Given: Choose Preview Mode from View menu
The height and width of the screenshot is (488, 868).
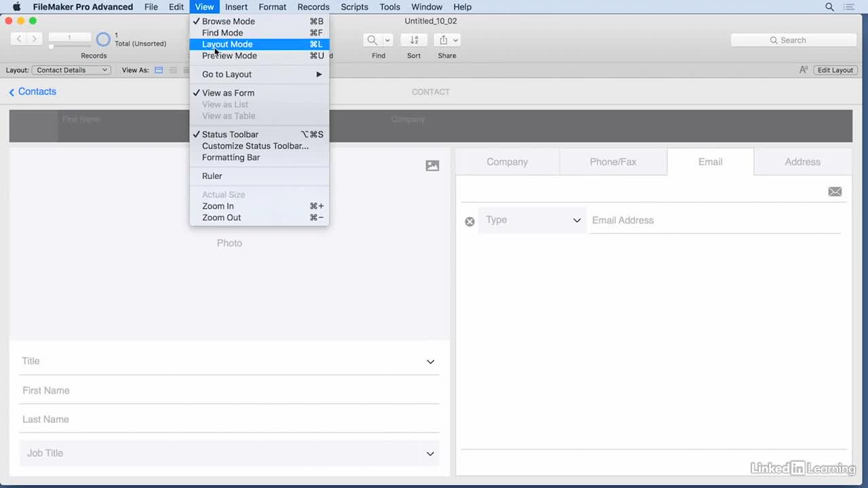Looking at the screenshot, I should click(x=259, y=56).
